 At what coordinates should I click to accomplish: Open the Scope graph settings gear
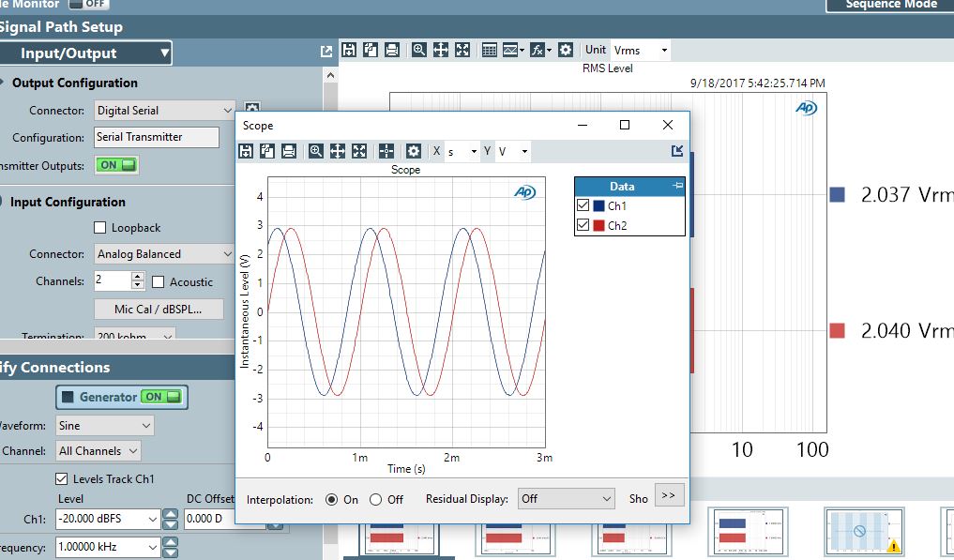[414, 151]
